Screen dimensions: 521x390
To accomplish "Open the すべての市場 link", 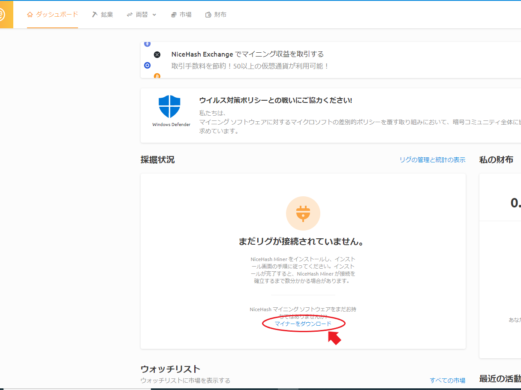I will tap(447, 380).
